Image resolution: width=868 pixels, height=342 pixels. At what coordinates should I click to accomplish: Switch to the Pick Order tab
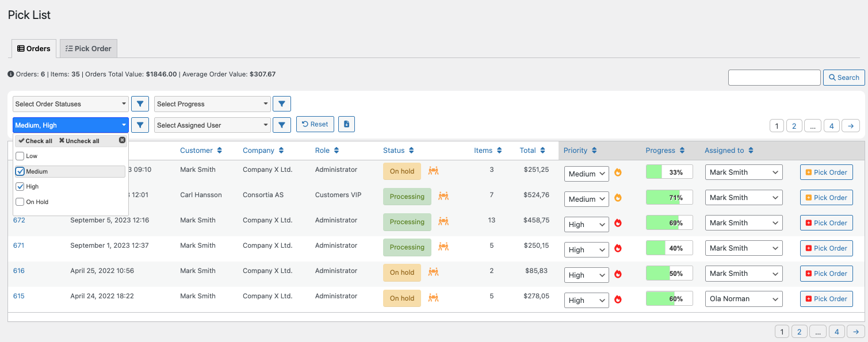88,48
